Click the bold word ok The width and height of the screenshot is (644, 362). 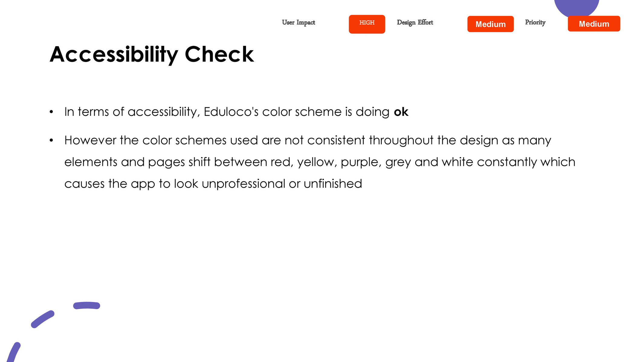[401, 112]
